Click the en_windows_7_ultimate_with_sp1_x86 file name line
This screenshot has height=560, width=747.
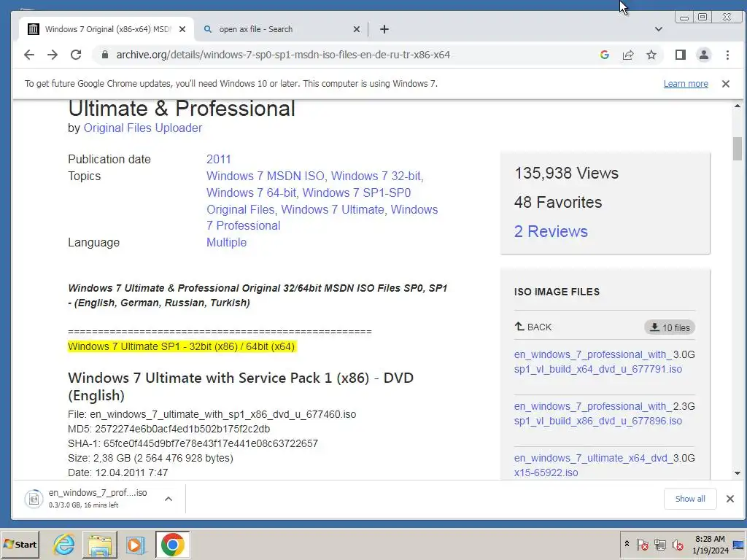[212, 414]
